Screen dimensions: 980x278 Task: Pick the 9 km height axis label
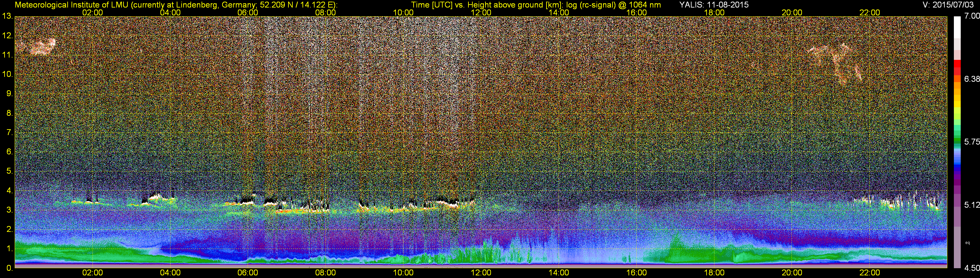9,94
